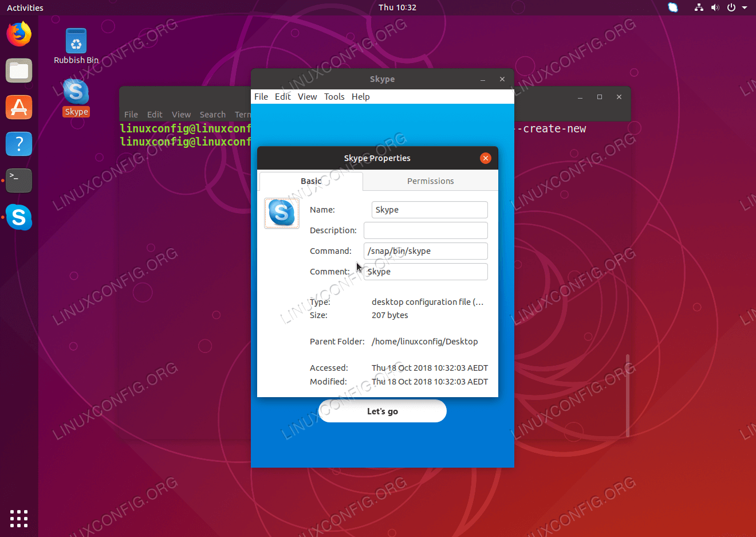Click the Modified date value in Properties
This screenshot has width=756, height=537.
point(430,382)
